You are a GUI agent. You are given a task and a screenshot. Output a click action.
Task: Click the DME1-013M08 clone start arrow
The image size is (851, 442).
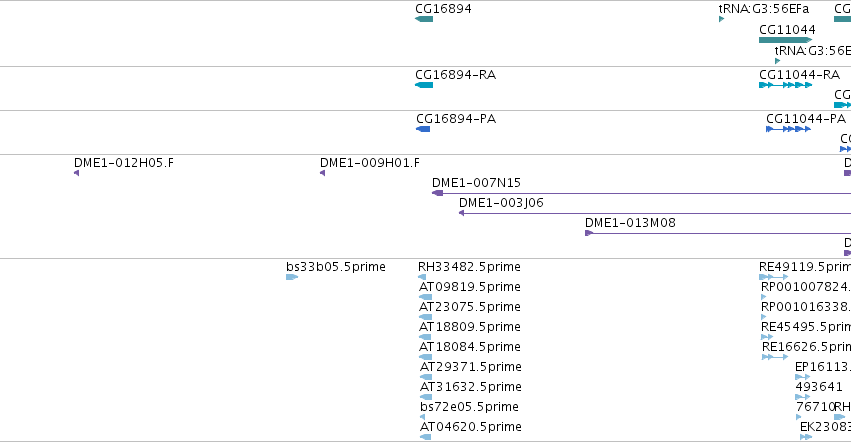click(589, 233)
